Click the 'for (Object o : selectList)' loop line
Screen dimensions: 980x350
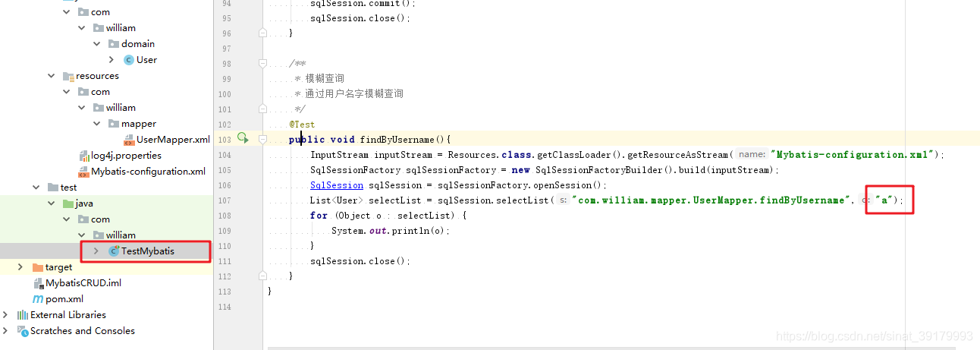tap(388, 216)
